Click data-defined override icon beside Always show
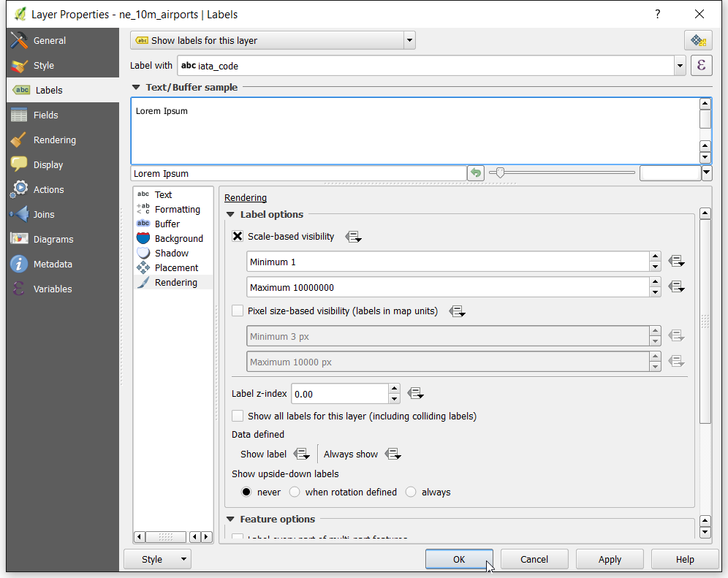The image size is (728, 578). 393,454
